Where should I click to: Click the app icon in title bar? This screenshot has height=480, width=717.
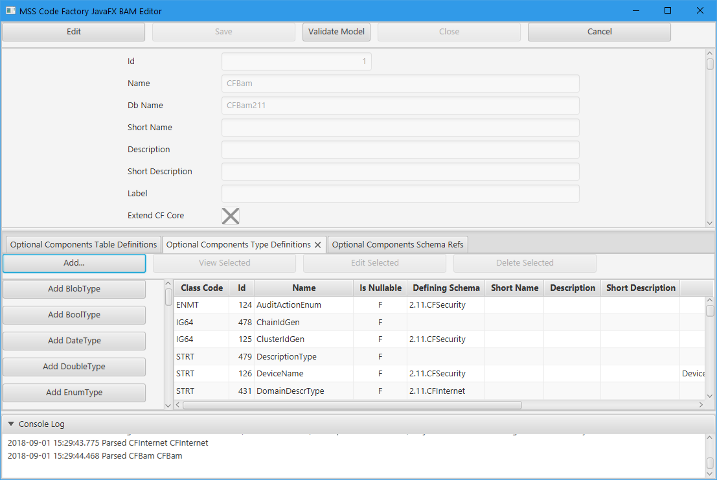coord(10,10)
